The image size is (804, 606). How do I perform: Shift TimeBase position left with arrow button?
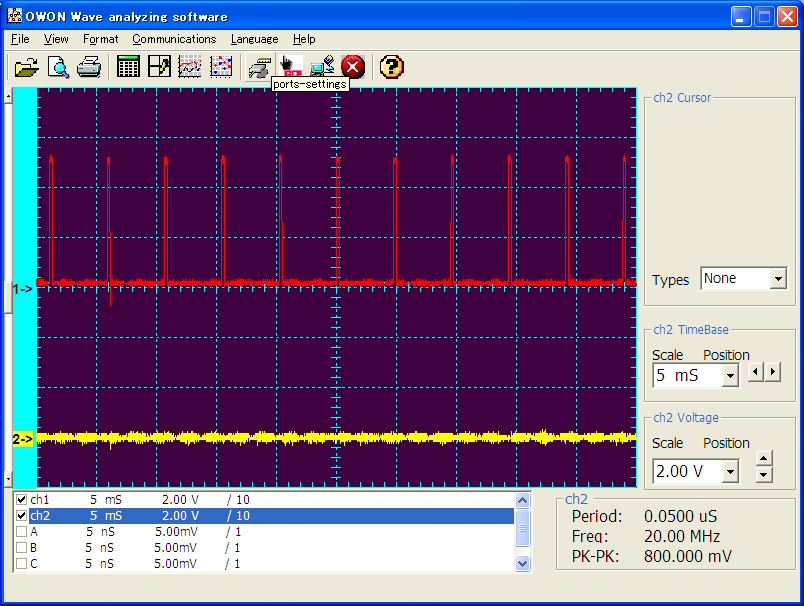pos(755,372)
